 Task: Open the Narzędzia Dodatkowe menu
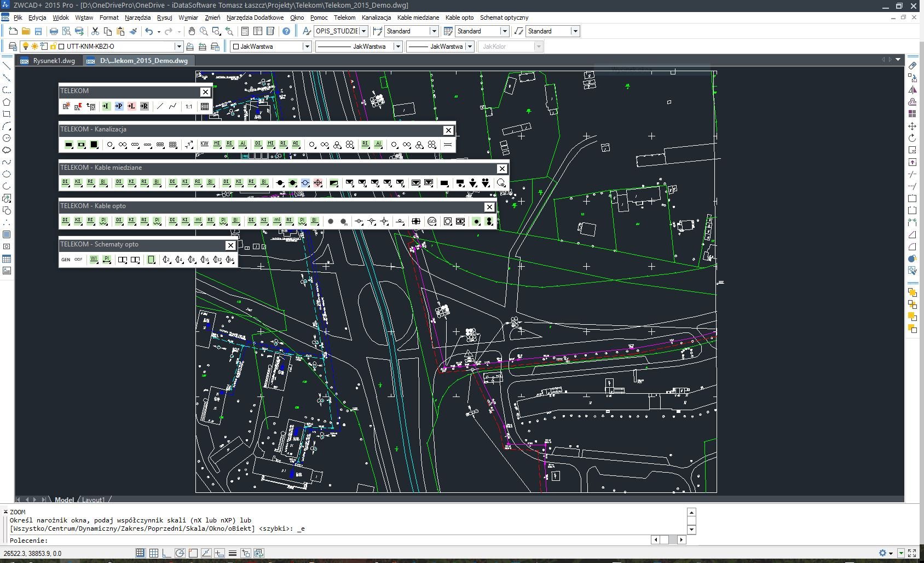coord(255,18)
